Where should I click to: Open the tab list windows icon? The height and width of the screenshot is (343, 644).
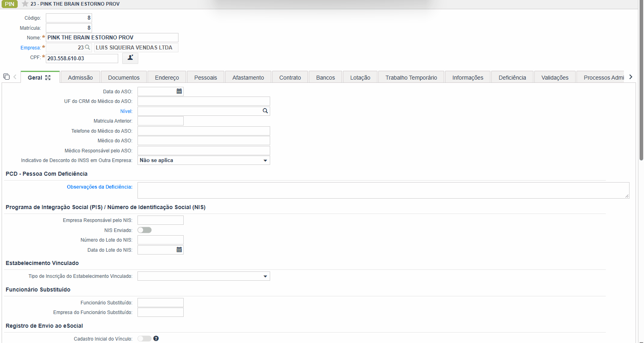(x=6, y=76)
